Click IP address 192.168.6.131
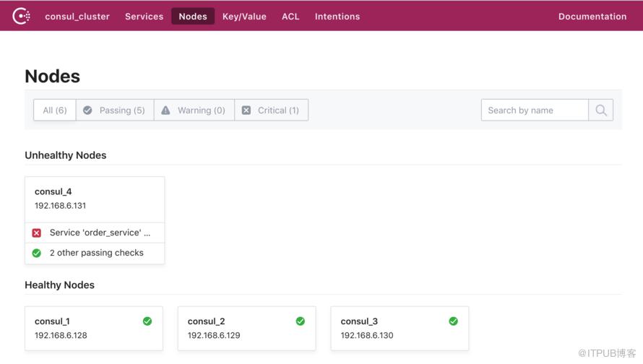Viewport: 643px width, 364px height. (x=60, y=205)
